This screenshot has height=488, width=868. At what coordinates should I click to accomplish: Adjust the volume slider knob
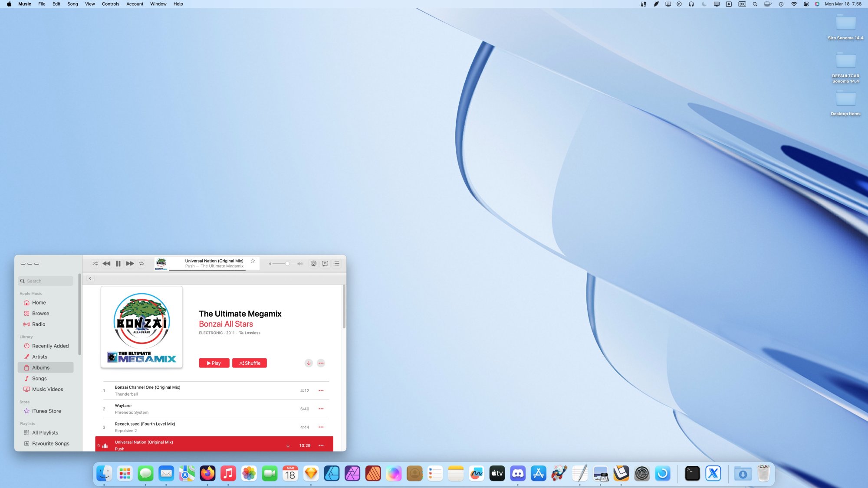pos(287,263)
